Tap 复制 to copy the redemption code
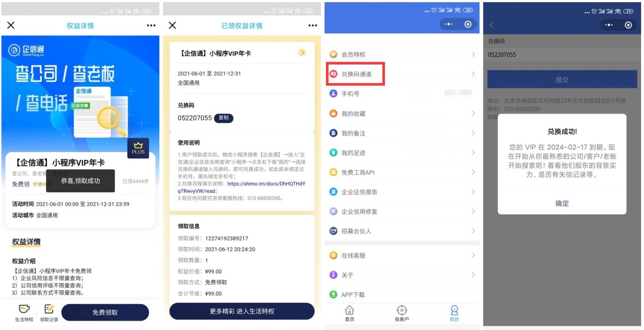Screen dimensions: 644x330 point(224,118)
